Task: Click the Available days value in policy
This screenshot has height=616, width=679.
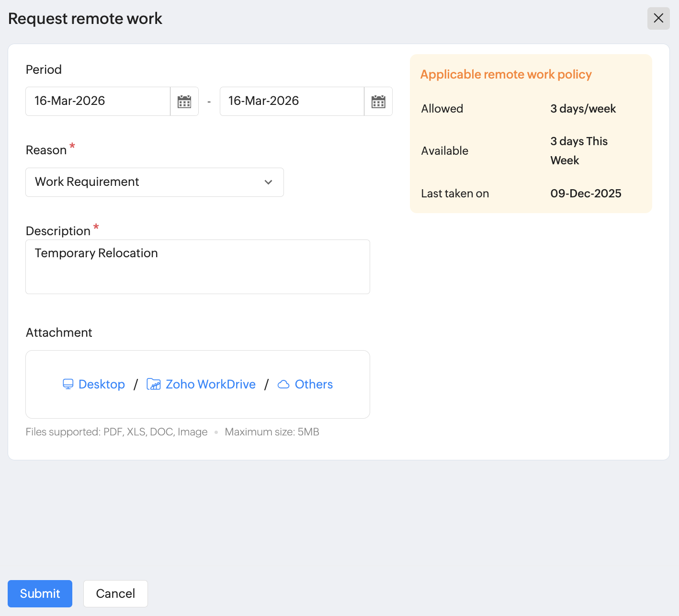Action: tap(578, 150)
